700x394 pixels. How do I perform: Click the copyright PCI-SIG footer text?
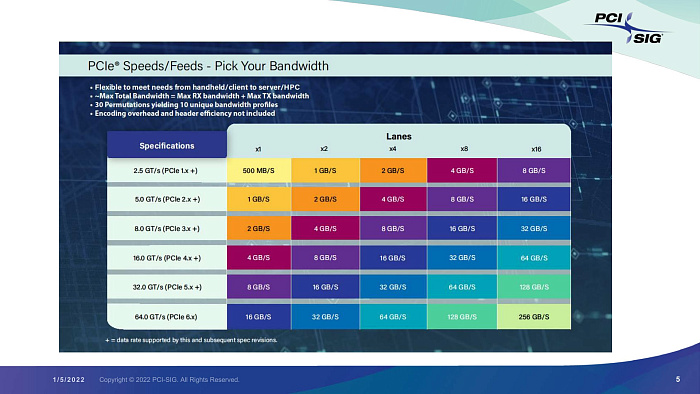[169, 380]
